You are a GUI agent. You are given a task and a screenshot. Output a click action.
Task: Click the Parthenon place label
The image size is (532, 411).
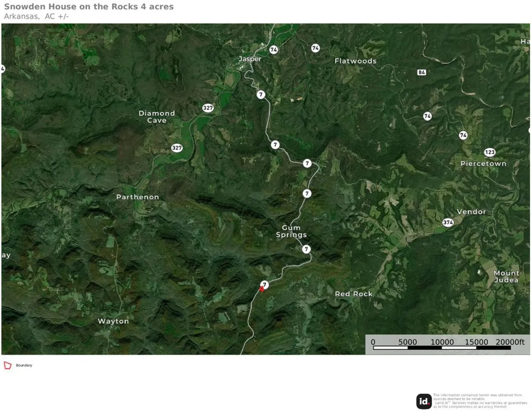pos(138,197)
